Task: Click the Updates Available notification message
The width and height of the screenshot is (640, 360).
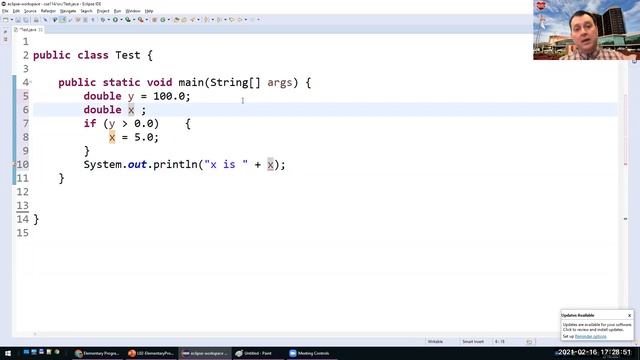Action: [x=597, y=327]
